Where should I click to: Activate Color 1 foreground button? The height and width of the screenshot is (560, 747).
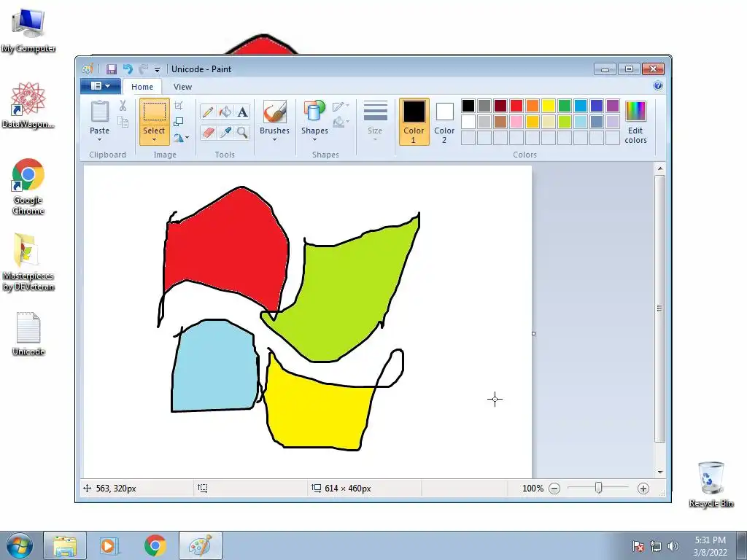414,122
